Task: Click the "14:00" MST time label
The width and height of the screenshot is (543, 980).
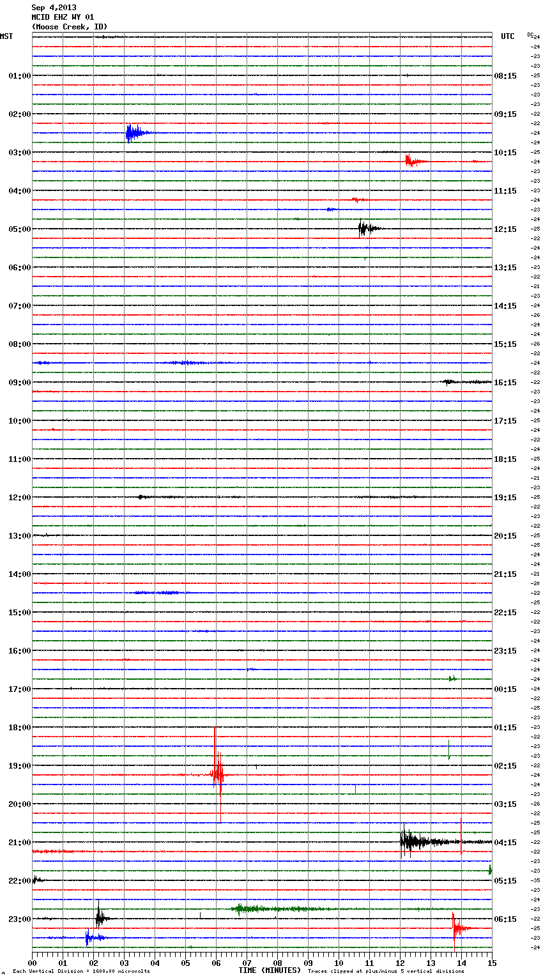Action: coord(19,574)
